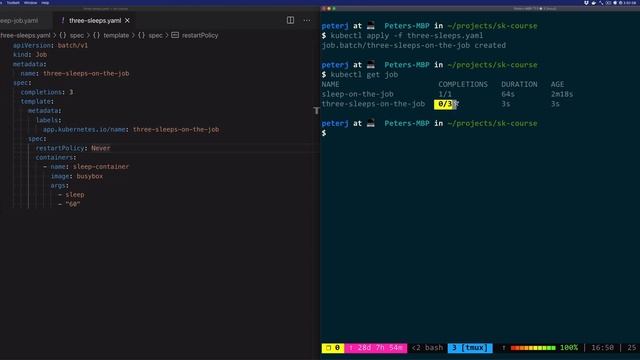The width and height of the screenshot is (640, 360).
Task: Click the containers: line in the editor
Action: (56, 158)
